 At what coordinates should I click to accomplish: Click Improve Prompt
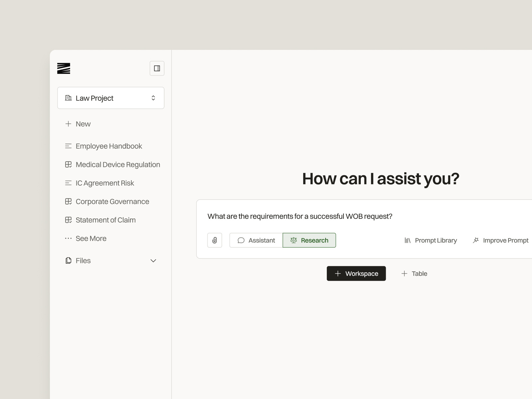(500, 240)
